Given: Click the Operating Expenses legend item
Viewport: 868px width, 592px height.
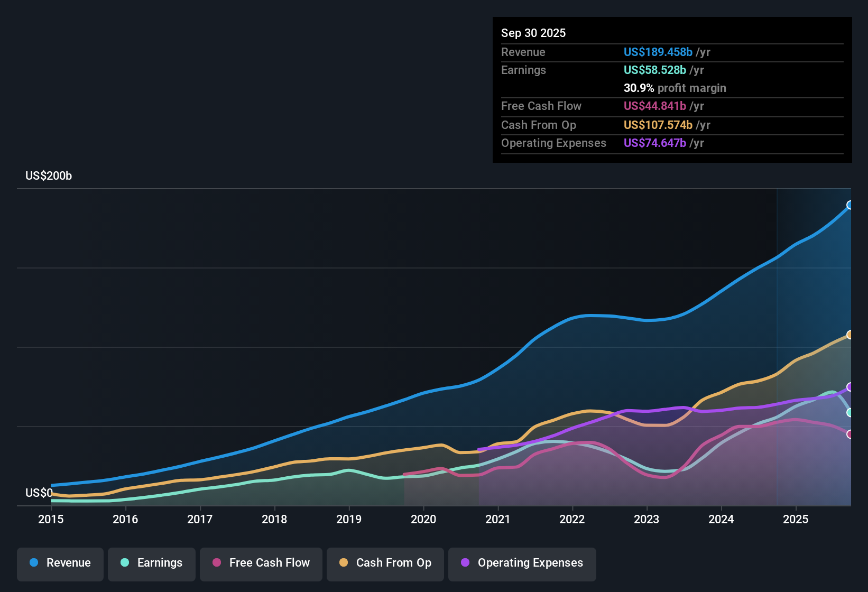Looking at the screenshot, I should tap(522, 563).
